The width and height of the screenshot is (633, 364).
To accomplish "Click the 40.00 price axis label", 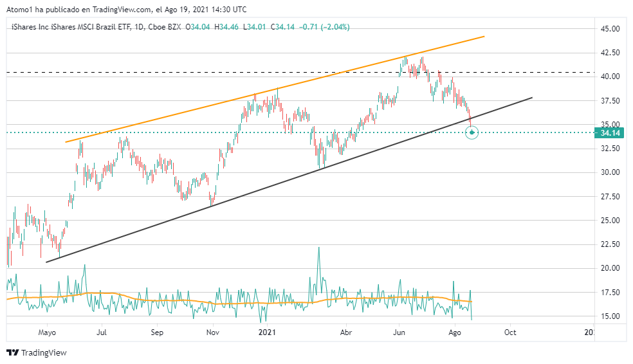I will 610,77.
